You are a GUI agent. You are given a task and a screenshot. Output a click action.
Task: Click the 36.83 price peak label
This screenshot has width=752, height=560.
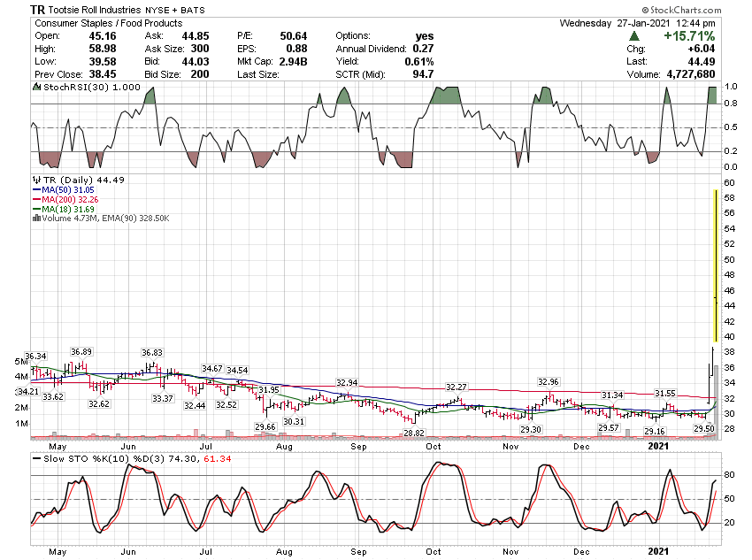point(152,352)
